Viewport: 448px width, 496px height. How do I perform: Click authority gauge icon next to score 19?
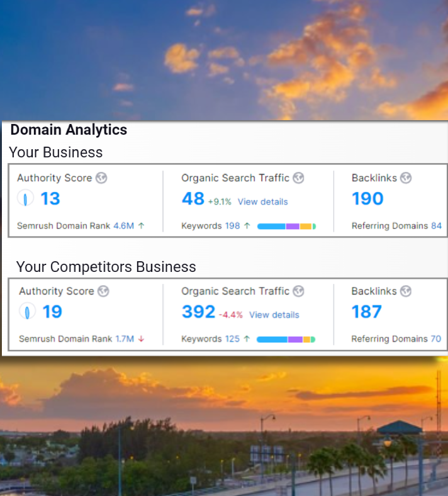(x=28, y=312)
